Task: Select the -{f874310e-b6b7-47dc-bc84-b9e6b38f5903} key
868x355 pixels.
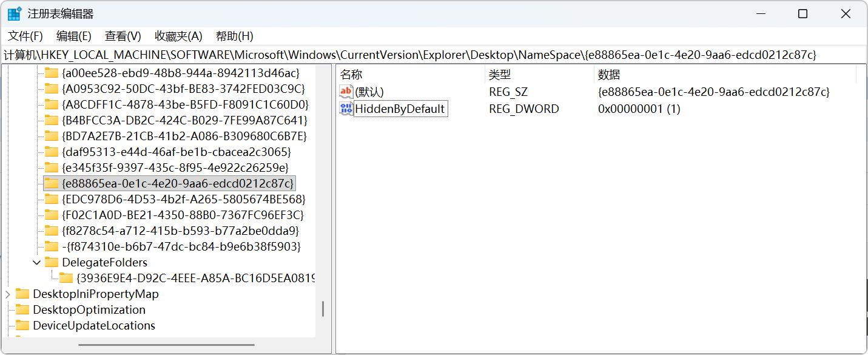Action: pyautogui.click(x=181, y=246)
